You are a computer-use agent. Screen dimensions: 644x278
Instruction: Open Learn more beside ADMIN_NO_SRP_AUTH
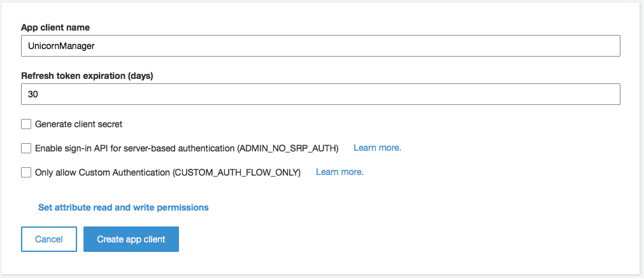click(377, 148)
